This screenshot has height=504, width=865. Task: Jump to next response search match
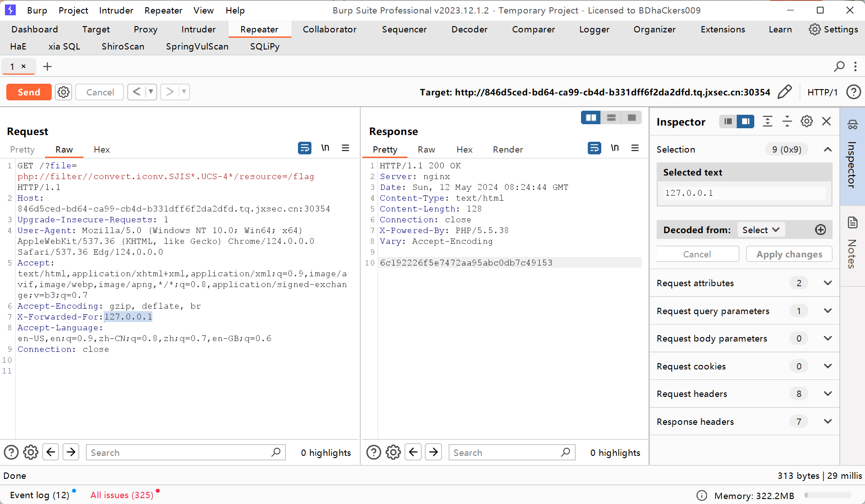pyautogui.click(x=433, y=452)
